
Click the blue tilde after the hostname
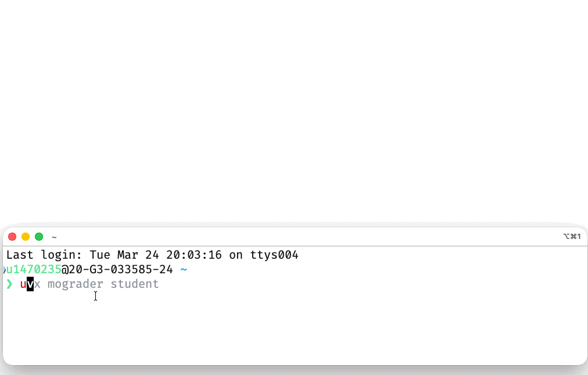(185, 269)
